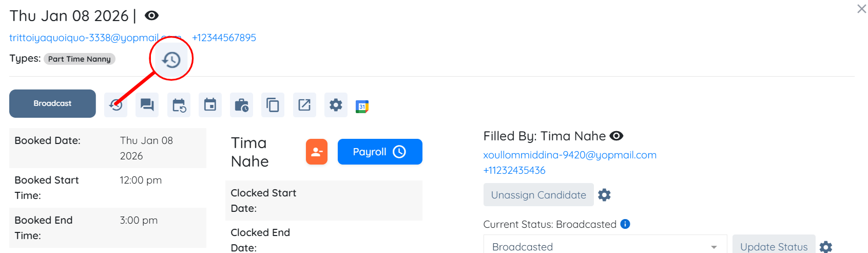Expand the Broadcasted status dropdown
The width and height of the screenshot is (868, 253).
(713, 247)
